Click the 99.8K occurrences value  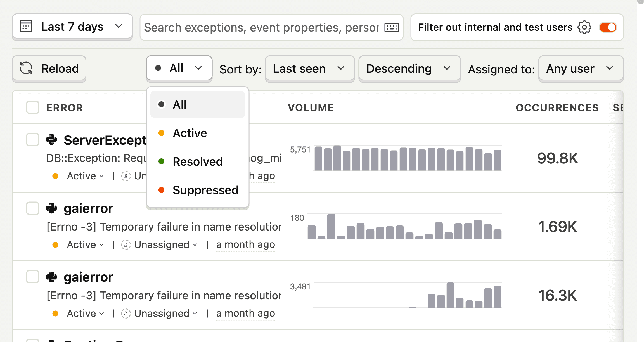tap(557, 158)
